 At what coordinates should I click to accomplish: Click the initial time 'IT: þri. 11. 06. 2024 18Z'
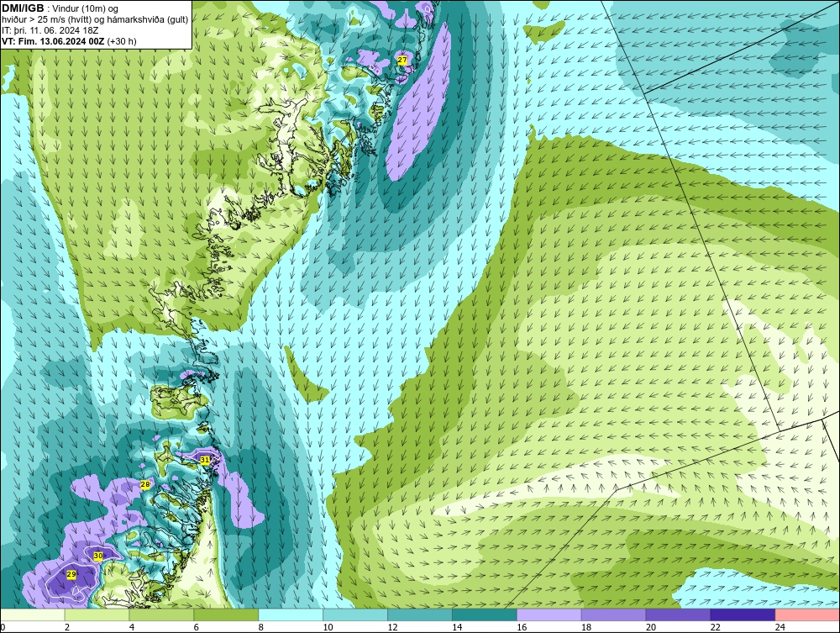50,30
